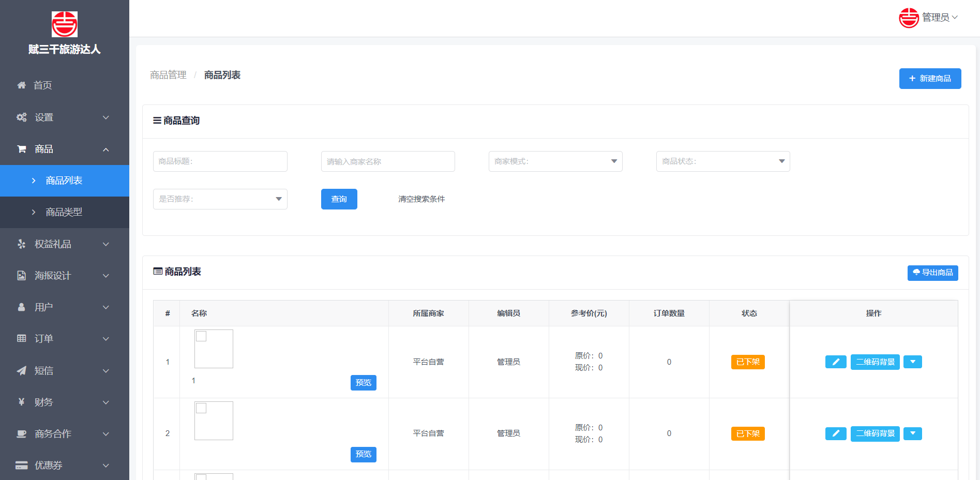The image size is (980, 480).
Task: Open the 商家模式 dropdown
Action: click(x=555, y=161)
